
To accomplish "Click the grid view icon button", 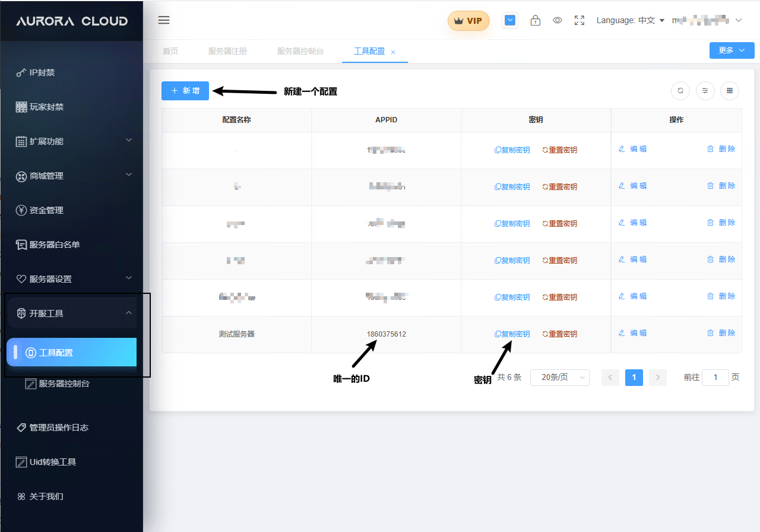I will coord(730,91).
